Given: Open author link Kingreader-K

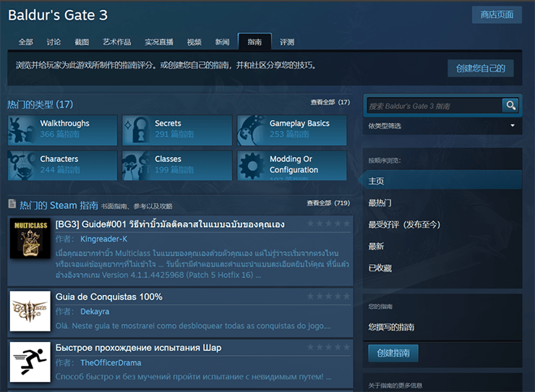Looking at the screenshot, I should coord(103,239).
